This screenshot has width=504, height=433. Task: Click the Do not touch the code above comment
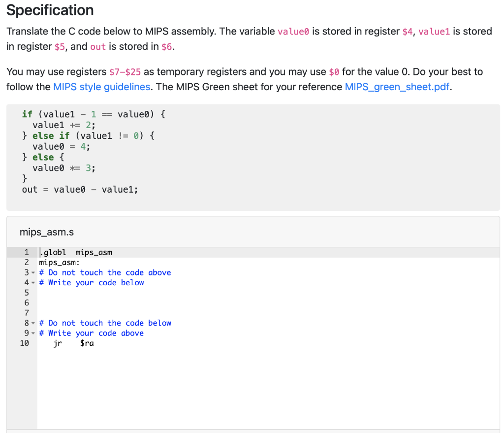[x=105, y=272]
